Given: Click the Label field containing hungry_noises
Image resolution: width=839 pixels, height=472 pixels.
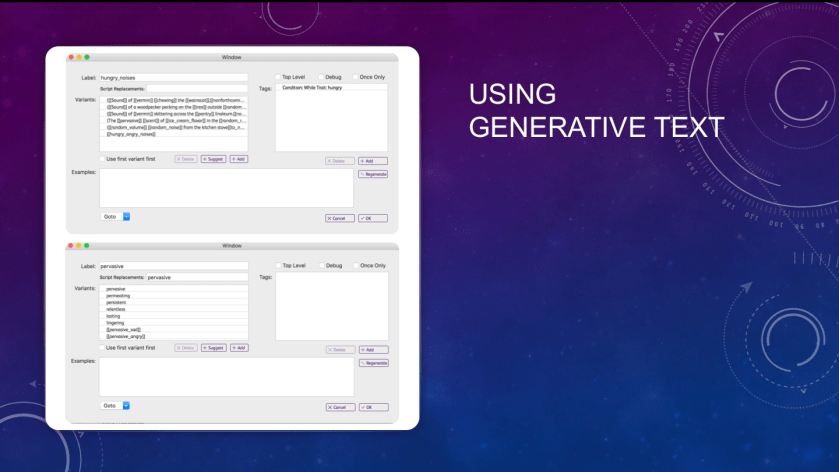Looking at the screenshot, I should click(x=172, y=77).
